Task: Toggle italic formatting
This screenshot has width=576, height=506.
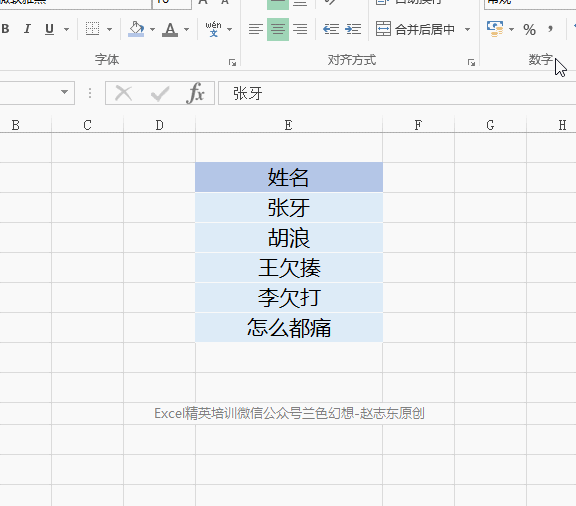Action: coord(27,29)
